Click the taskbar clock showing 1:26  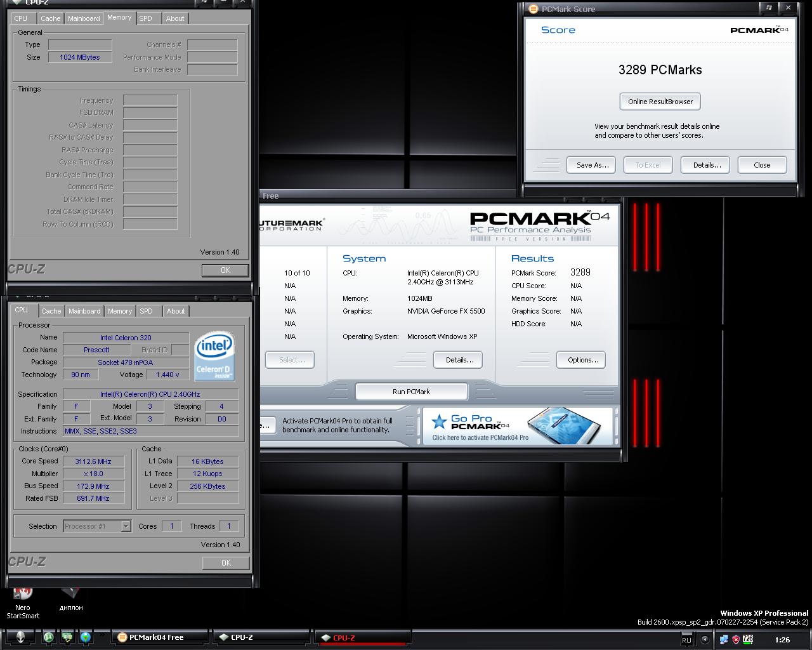coord(782,640)
